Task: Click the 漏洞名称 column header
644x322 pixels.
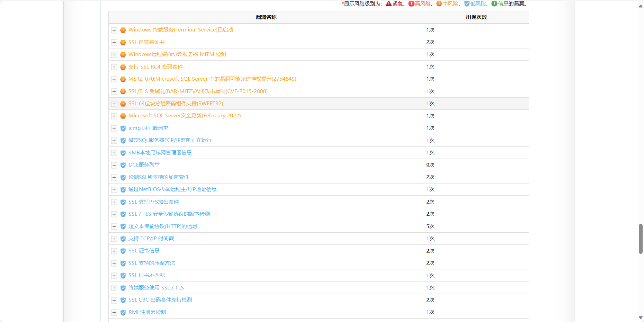Action: 266,17
